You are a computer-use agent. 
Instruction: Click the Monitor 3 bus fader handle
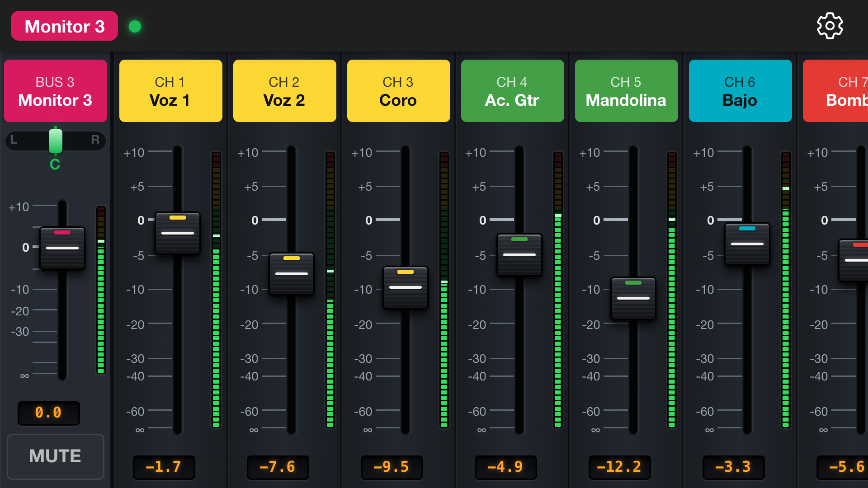pos(62,248)
